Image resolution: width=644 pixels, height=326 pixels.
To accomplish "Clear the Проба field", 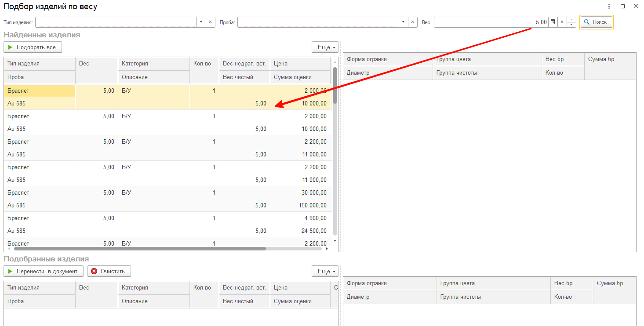I will coord(413,22).
